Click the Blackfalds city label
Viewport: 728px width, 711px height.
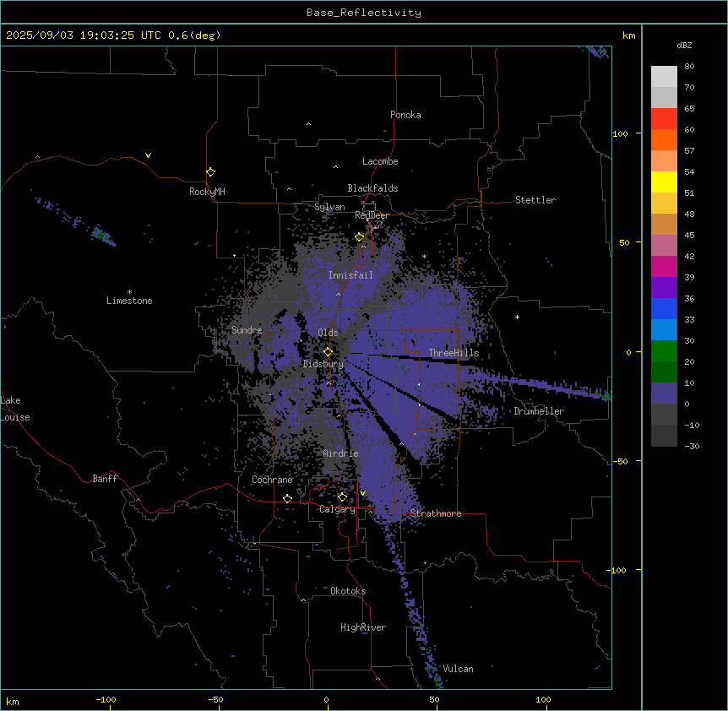point(372,188)
